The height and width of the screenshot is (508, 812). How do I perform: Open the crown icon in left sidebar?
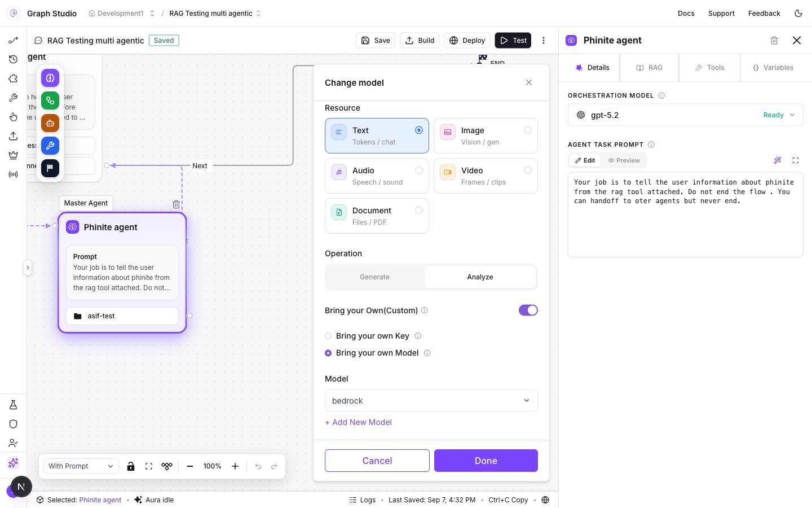pos(14,155)
